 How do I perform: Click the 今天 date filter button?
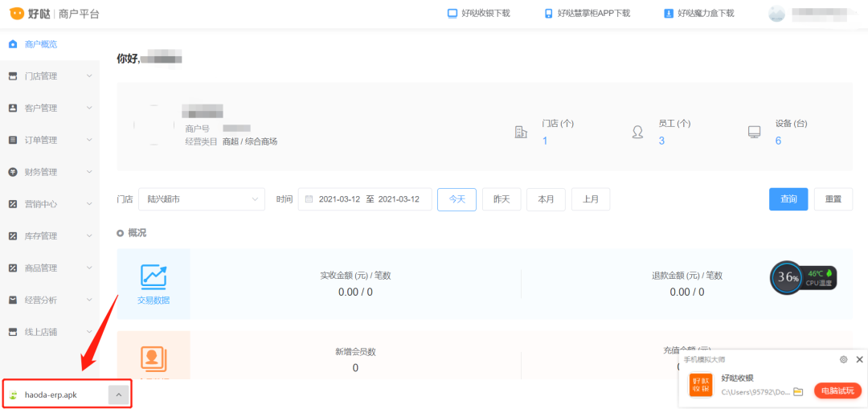(457, 199)
